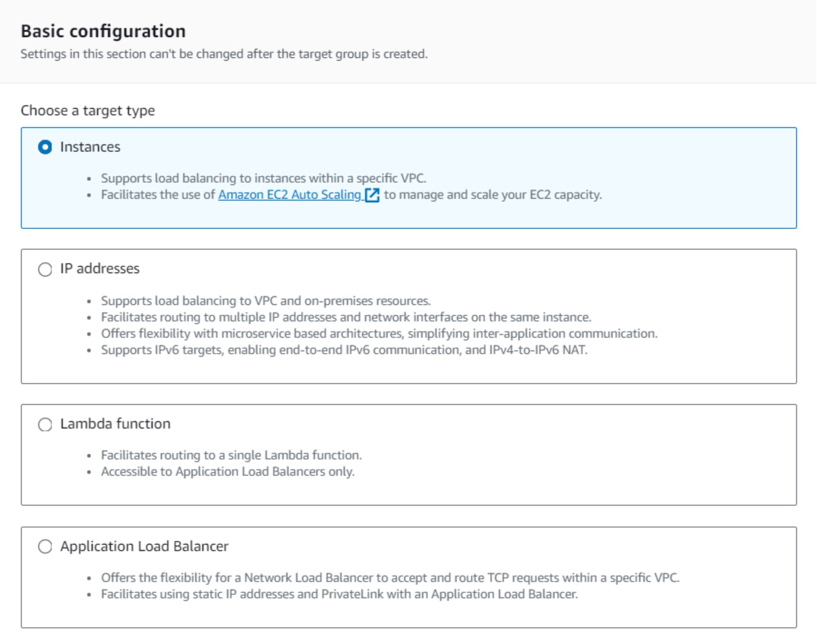Click the Application Load Balancer label text

(x=144, y=546)
